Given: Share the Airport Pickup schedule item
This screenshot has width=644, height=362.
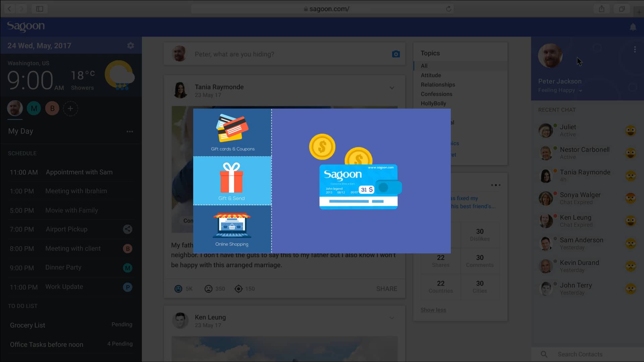Looking at the screenshot, I should click(128, 229).
